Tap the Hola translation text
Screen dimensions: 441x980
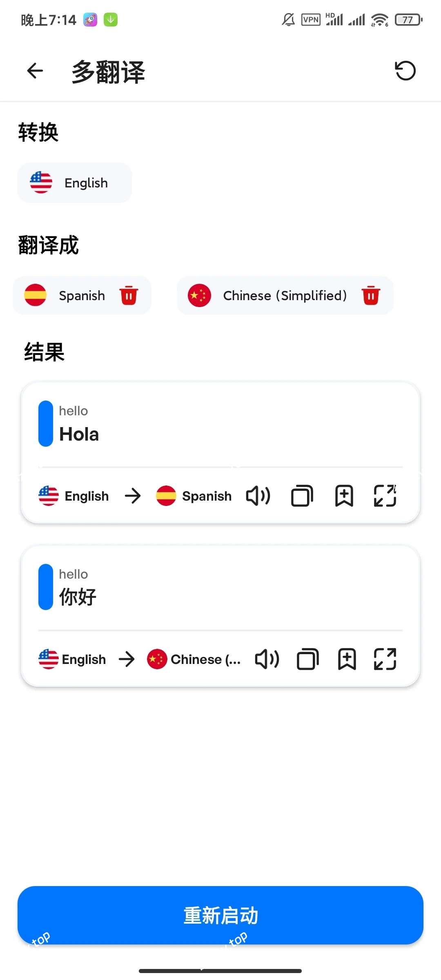click(x=79, y=434)
